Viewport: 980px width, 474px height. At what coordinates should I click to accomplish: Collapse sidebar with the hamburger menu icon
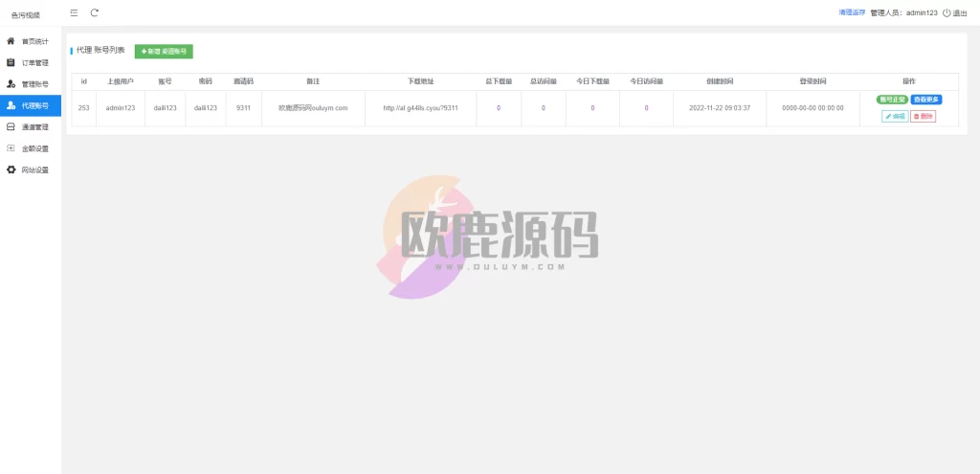(75, 12)
